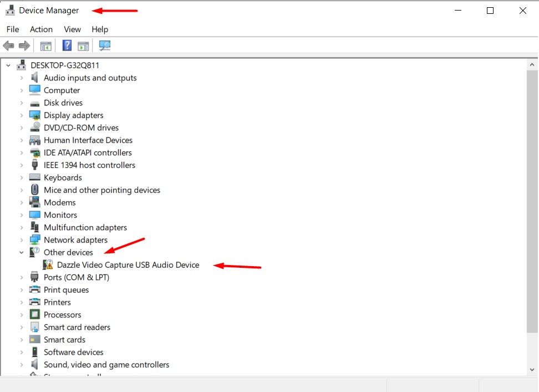Click the Multifunction adapters icon
The image size is (539, 392).
[35, 227]
